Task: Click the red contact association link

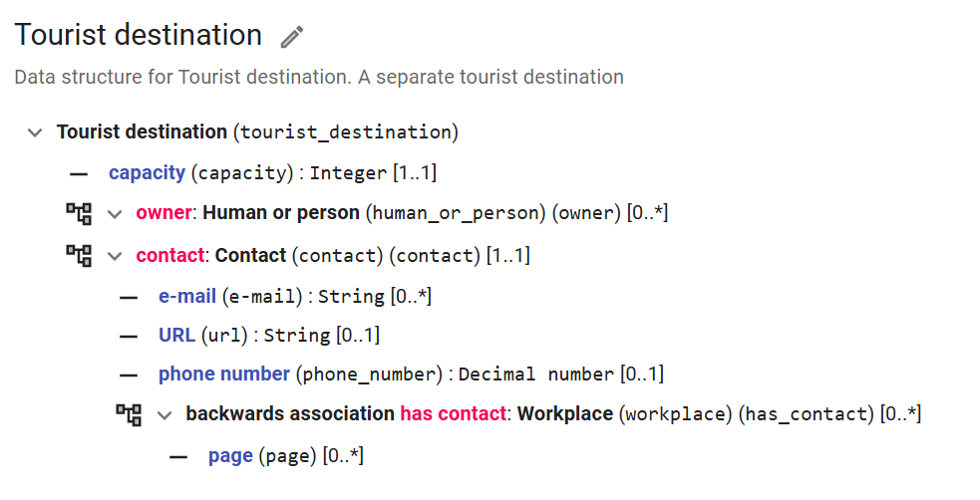Action: pos(170,255)
